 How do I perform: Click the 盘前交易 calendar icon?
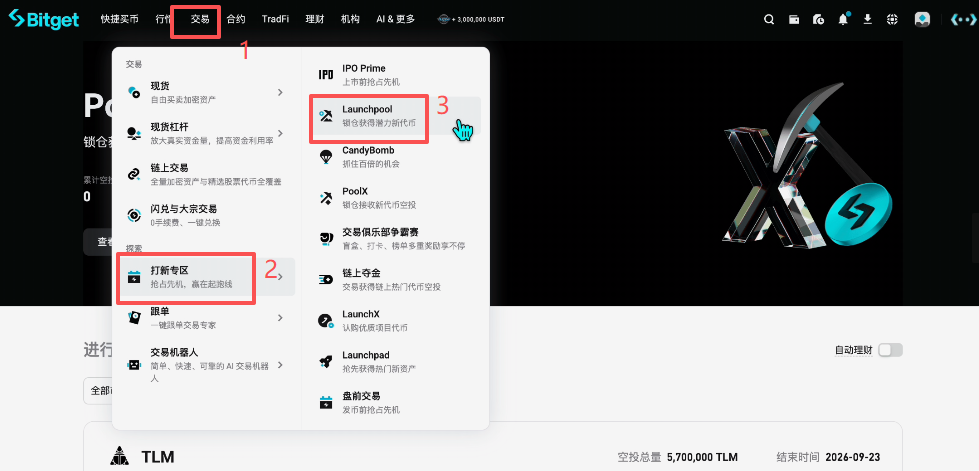pos(325,402)
